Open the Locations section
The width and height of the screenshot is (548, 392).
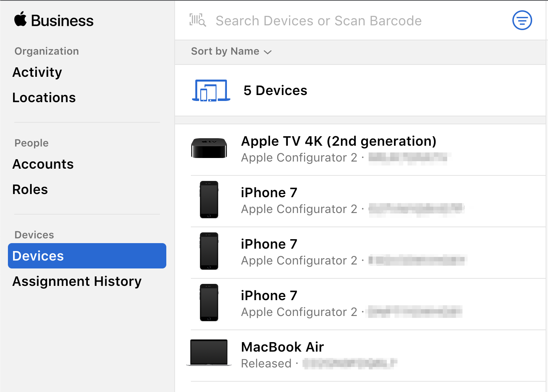tap(44, 97)
